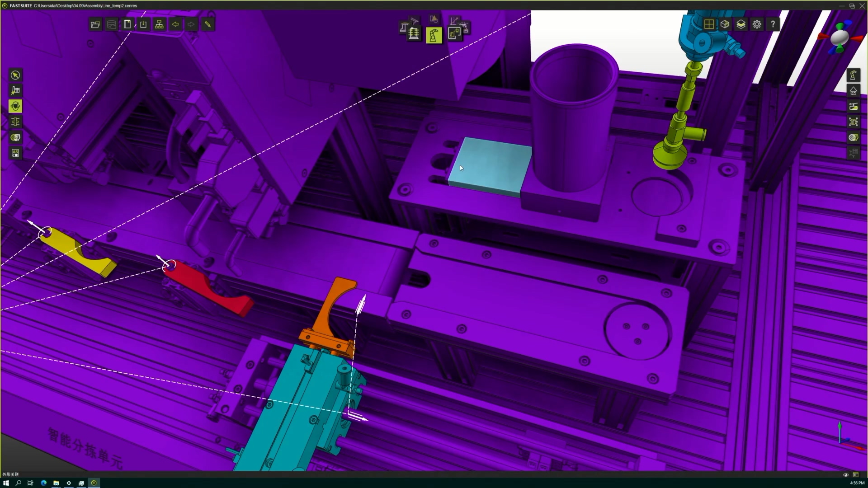The width and height of the screenshot is (868, 488).
Task: Toggle the highlighted orbit view tool
Action: click(15, 106)
